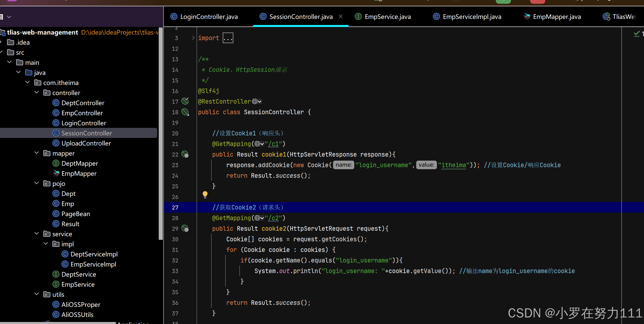Expand the folded import block
This screenshot has height=324, width=644.
click(193, 38)
